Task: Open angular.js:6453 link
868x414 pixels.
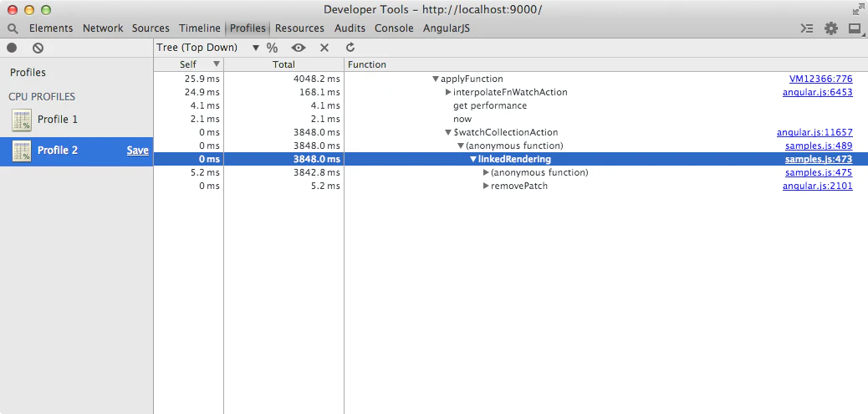Action: pyautogui.click(x=818, y=93)
